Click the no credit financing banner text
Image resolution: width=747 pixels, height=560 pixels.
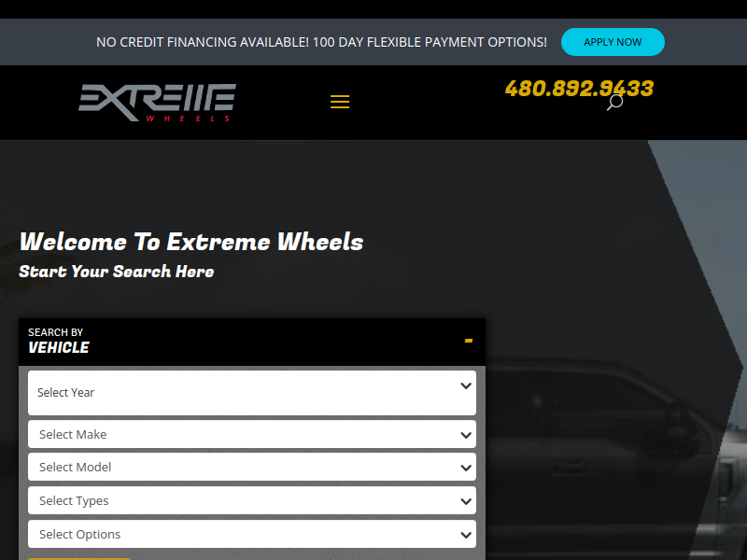[x=321, y=42]
